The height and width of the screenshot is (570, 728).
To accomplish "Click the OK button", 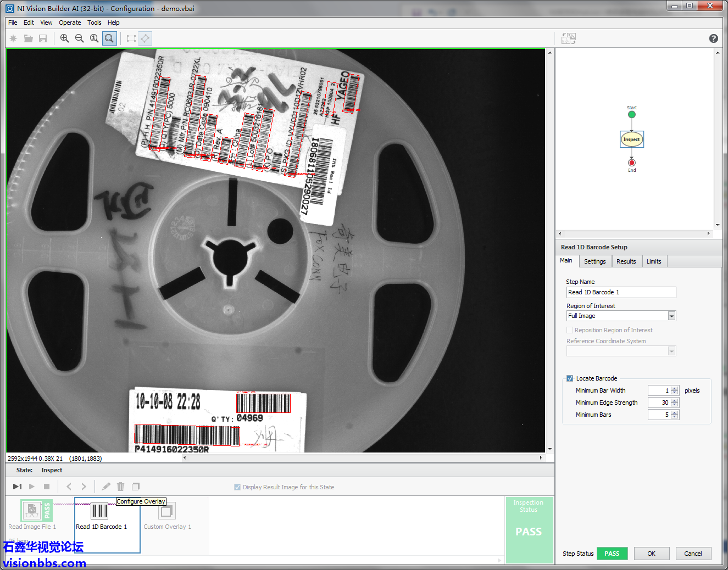I will tap(651, 554).
